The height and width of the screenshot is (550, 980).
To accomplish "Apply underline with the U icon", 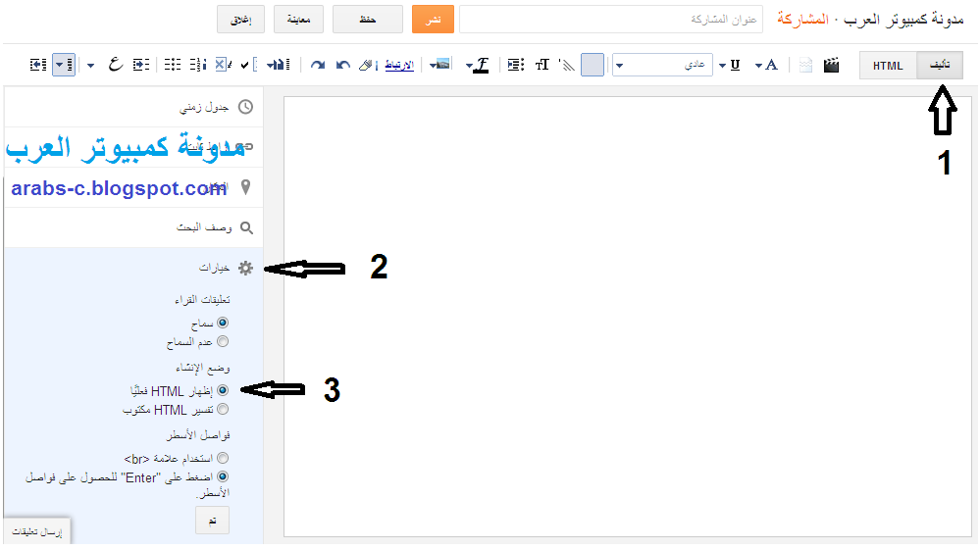I will [735, 65].
